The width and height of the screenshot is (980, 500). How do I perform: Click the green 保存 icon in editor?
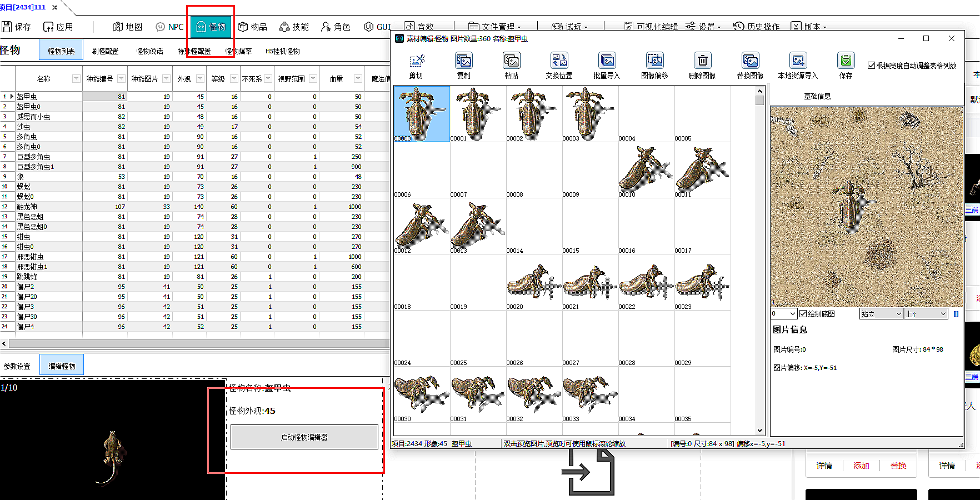(x=846, y=61)
